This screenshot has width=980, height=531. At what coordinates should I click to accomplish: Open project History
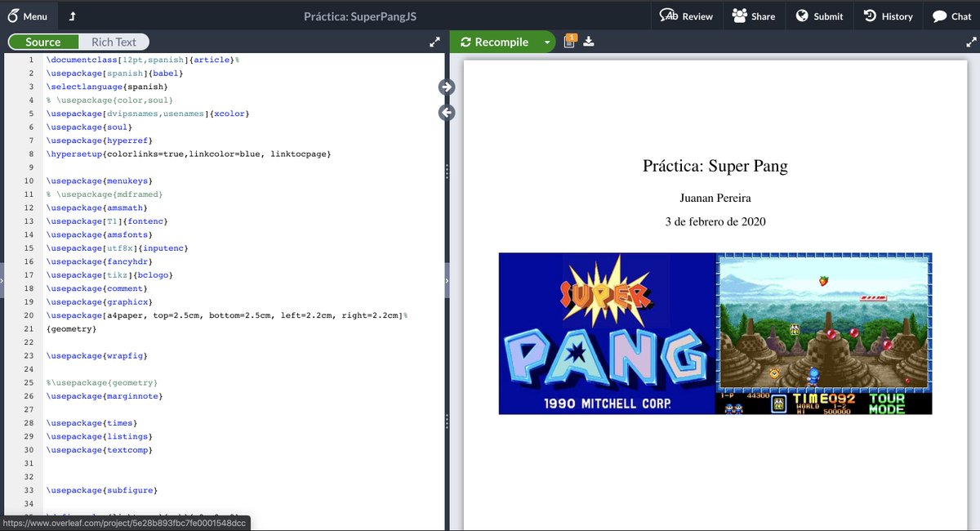tap(888, 16)
